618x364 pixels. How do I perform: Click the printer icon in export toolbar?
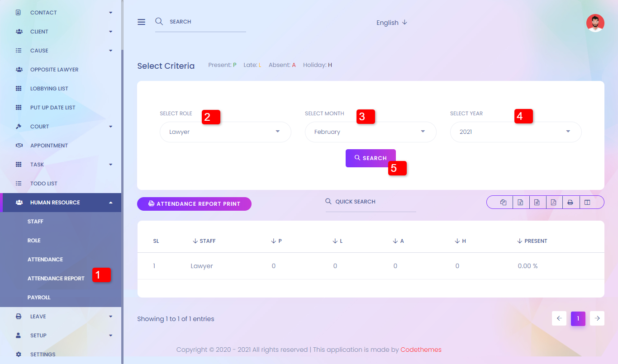(x=570, y=203)
